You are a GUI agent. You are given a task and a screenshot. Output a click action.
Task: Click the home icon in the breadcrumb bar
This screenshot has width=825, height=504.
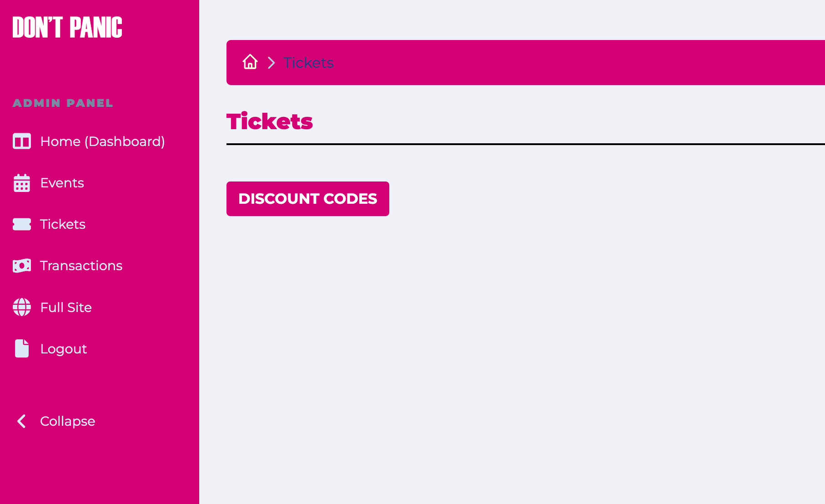coord(250,62)
